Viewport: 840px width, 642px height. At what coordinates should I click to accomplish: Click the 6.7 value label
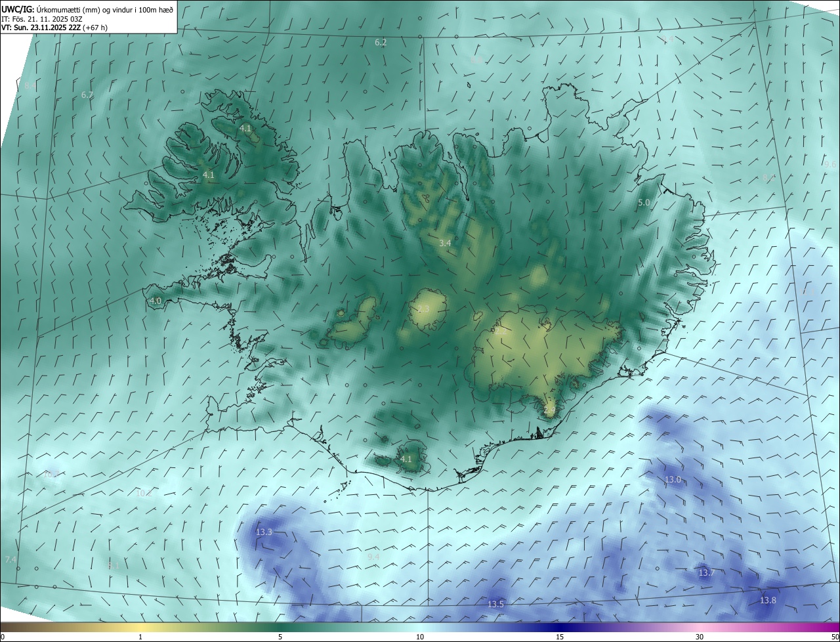pos(87,95)
